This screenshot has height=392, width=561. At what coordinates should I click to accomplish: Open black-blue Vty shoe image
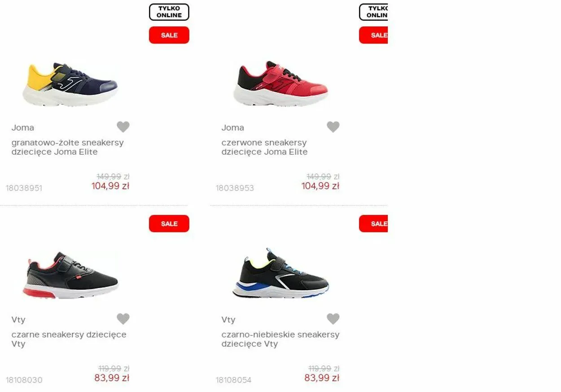[280, 274]
